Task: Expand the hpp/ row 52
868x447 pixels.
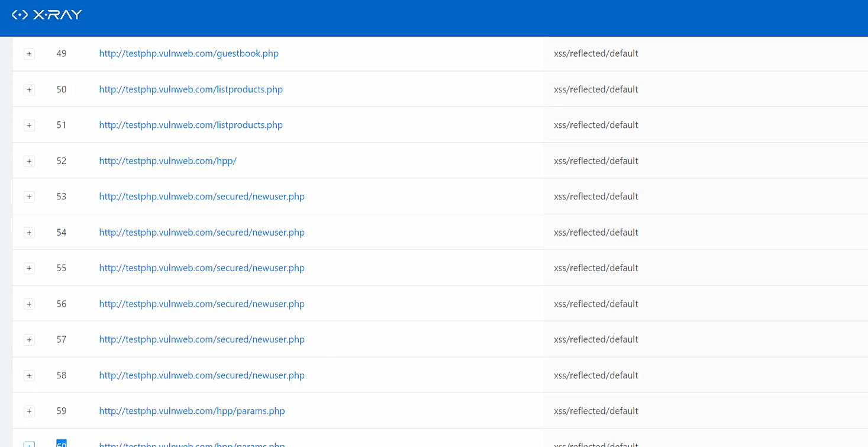Action: [x=29, y=161]
